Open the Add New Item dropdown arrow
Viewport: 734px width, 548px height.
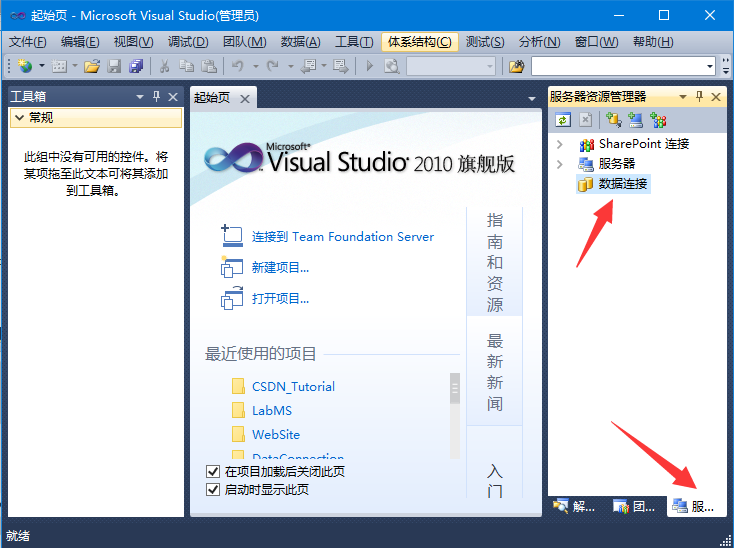(x=75, y=66)
